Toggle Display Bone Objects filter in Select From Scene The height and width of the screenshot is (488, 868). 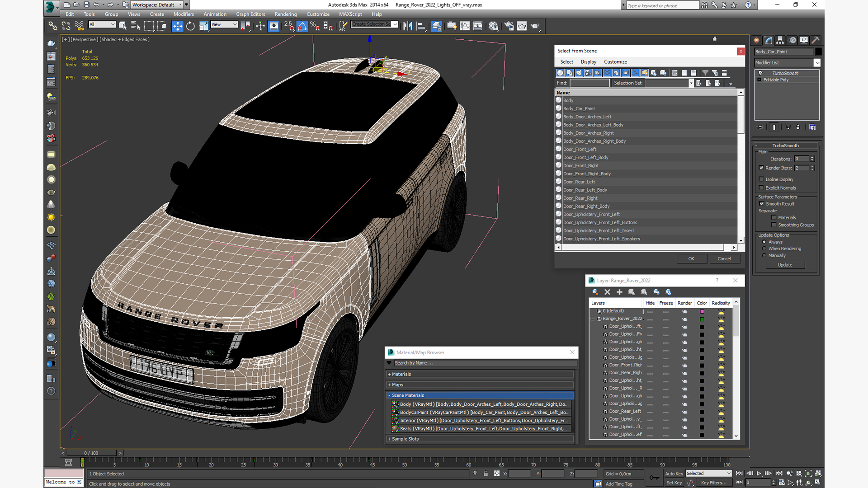click(635, 73)
